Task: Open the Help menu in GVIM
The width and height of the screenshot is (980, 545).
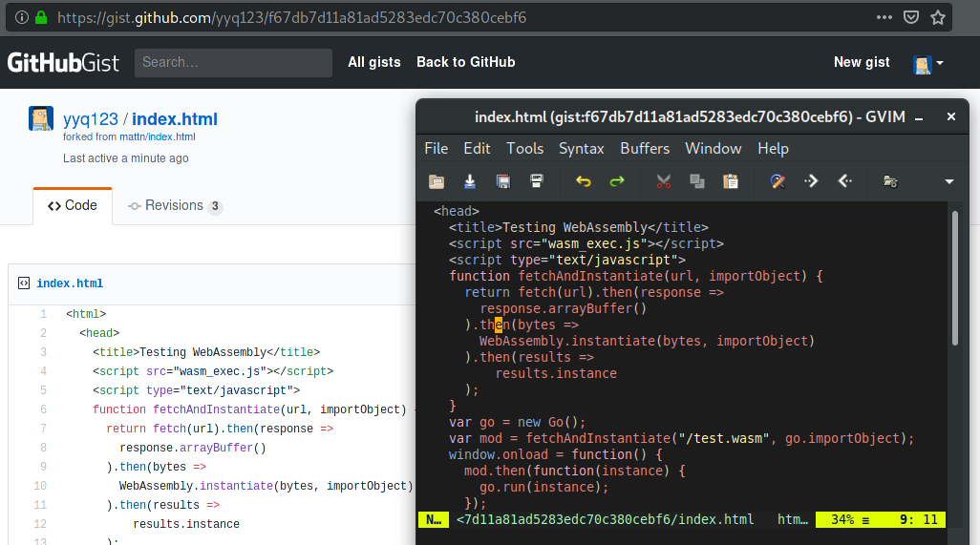Action: click(773, 149)
